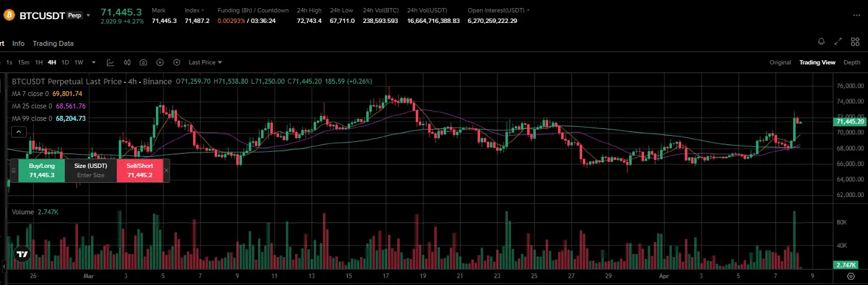Image resolution: width=868 pixels, height=285 pixels.
Task: Take a chart snapshot with camera icon
Action: [x=144, y=63]
